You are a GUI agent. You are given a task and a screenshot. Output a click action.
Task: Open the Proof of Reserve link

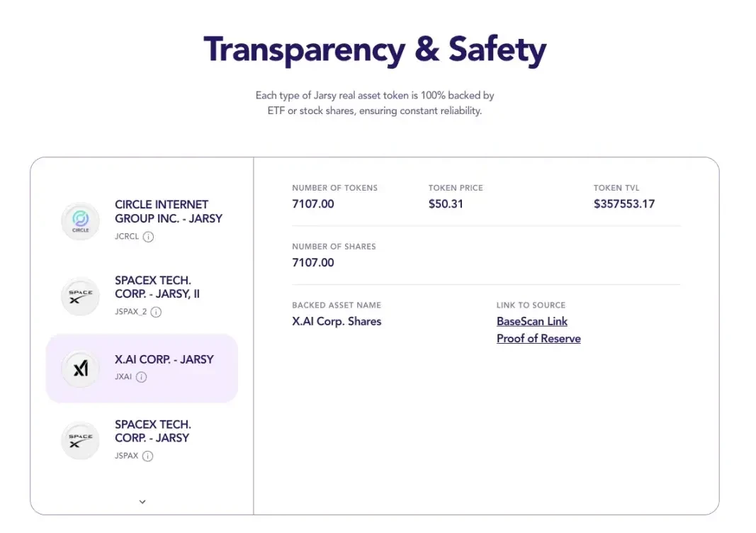(x=538, y=339)
